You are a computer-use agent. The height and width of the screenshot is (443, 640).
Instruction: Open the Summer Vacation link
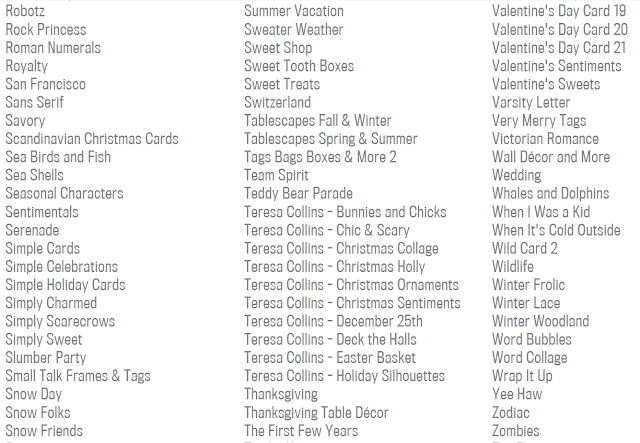pos(294,11)
